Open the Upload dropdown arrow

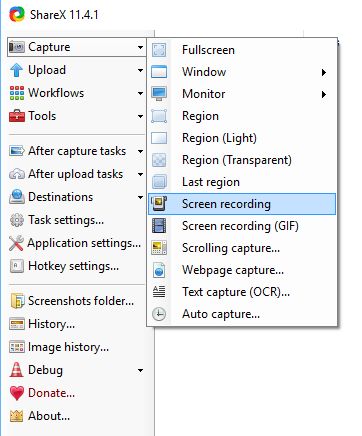pos(140,70)
